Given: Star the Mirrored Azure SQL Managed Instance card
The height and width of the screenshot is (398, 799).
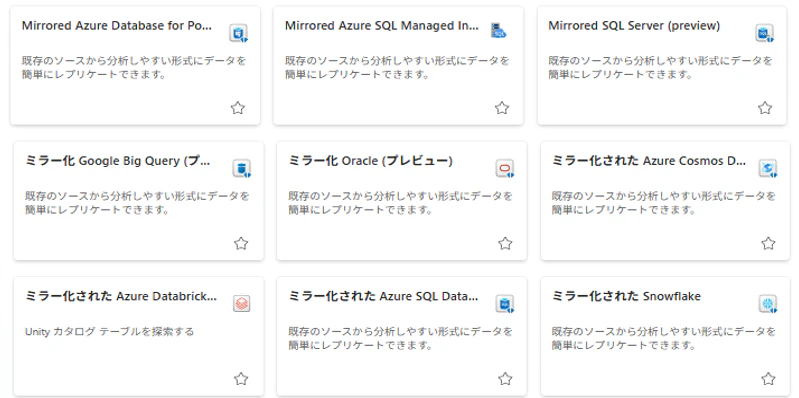Looking at the screenshot, I should [x=502, y=108].
